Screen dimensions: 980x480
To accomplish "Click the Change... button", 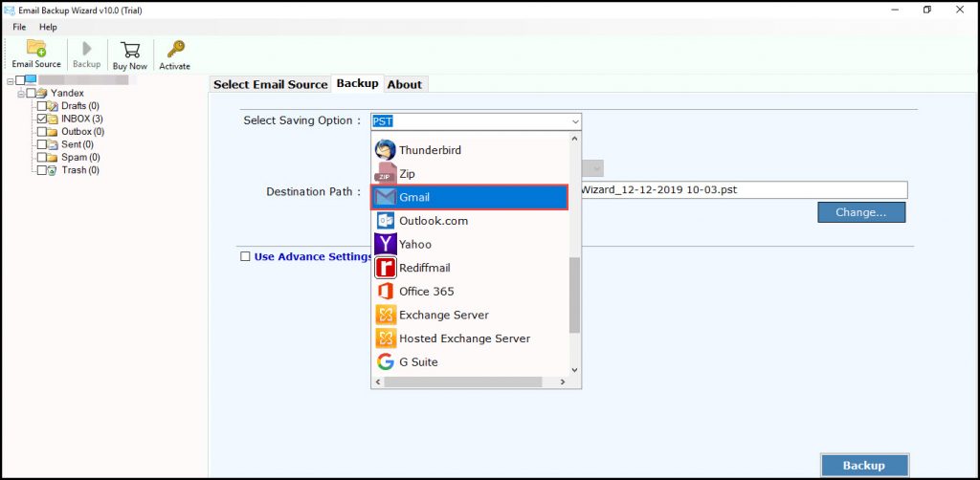I will click(x=860, y=212).
